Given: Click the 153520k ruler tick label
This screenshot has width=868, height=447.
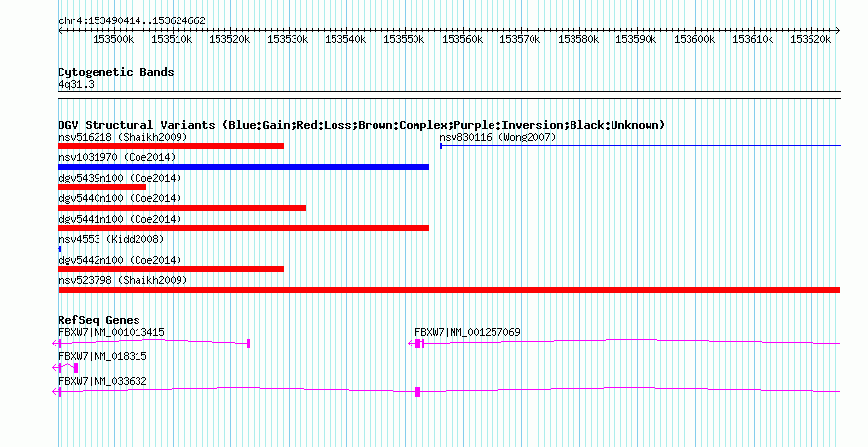Looking at the screenshot, I should tap(229, 40).
